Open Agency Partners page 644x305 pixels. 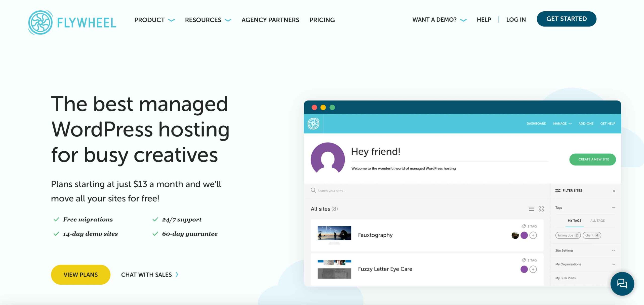(x=270, y=20)
